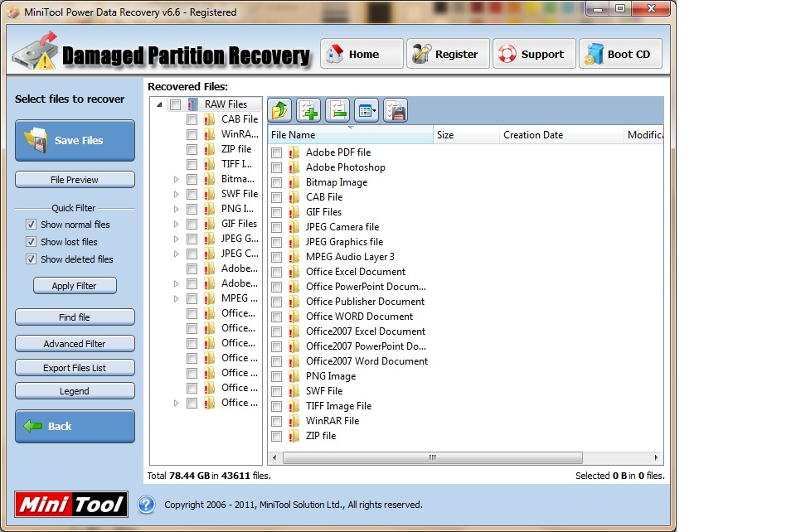
Task: Open the Boot CD tab in header
Action: click(x=620, y=54)
